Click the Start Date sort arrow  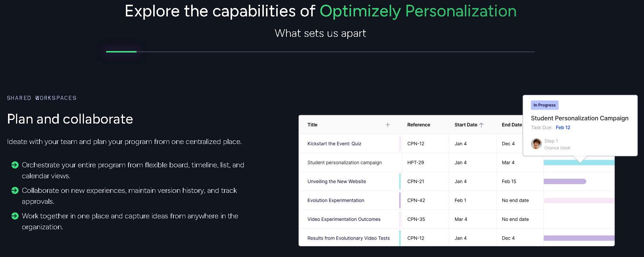(481, 125)
